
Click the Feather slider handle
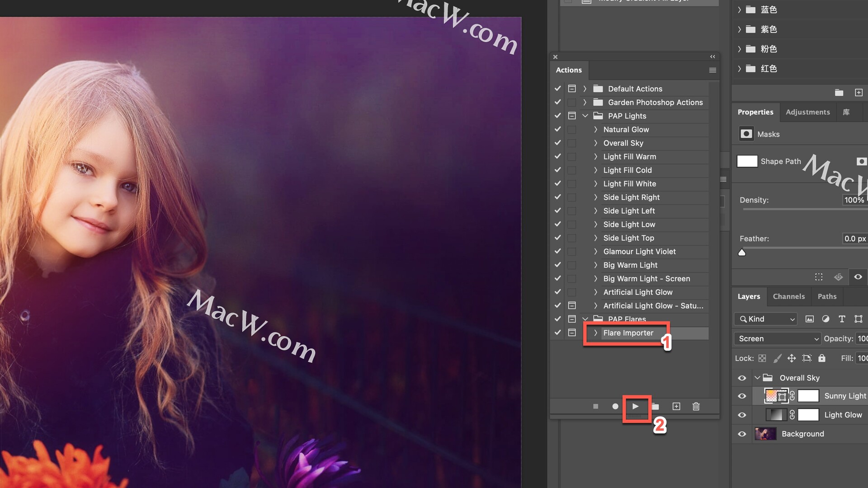pyautogui.click(x=742, y=253)
